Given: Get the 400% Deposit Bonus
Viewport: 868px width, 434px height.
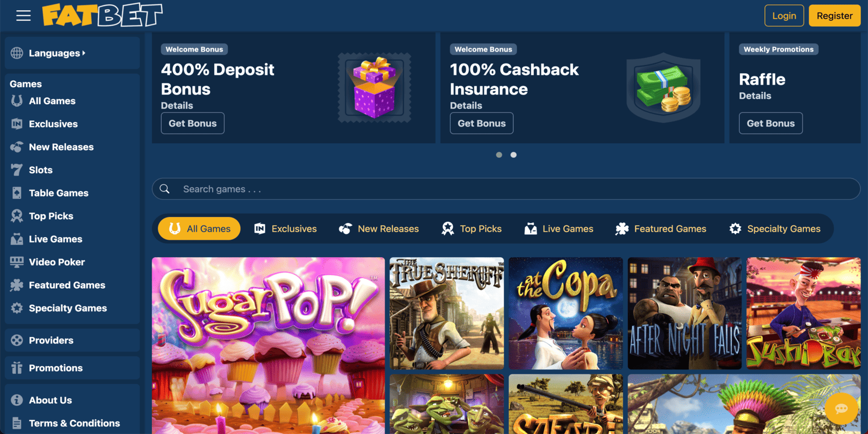Looking at the screenshot, I should click(x=193, y=123).
